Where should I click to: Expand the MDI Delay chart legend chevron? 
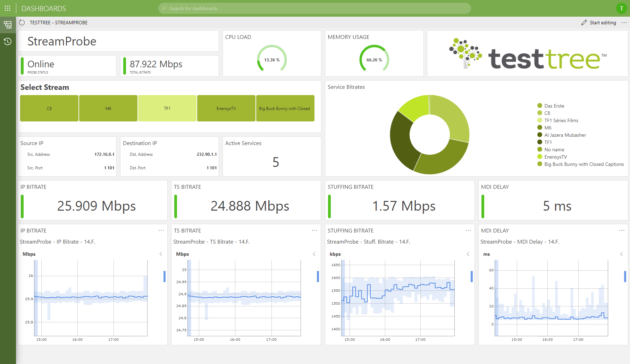[x=621, y=254]
